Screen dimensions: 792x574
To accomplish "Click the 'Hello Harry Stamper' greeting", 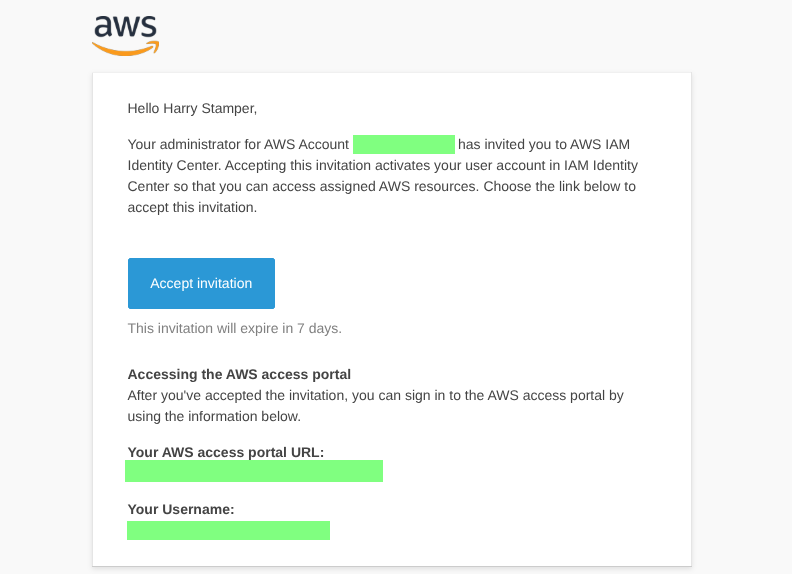I will coord(193,108).
